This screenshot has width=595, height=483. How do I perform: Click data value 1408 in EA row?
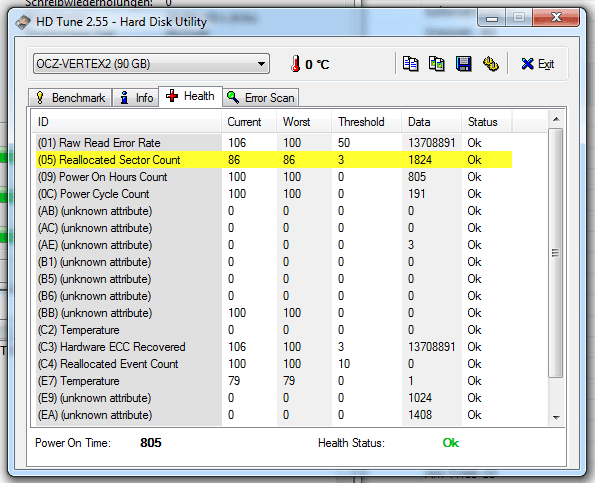[x=420, y=415]
